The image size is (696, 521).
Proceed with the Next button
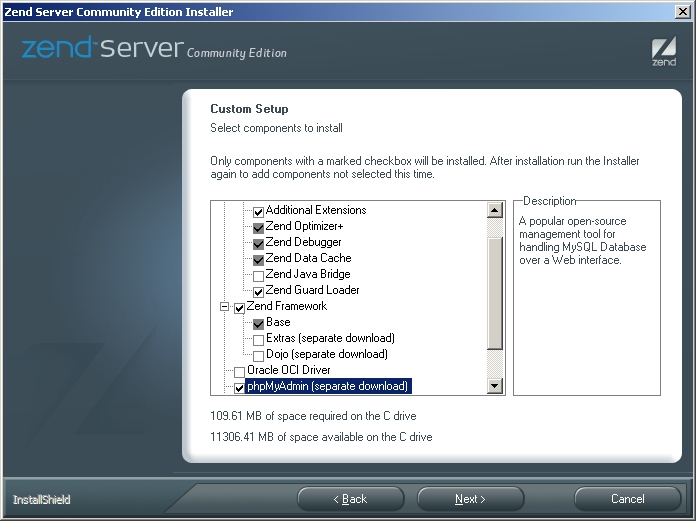(470, 499)
